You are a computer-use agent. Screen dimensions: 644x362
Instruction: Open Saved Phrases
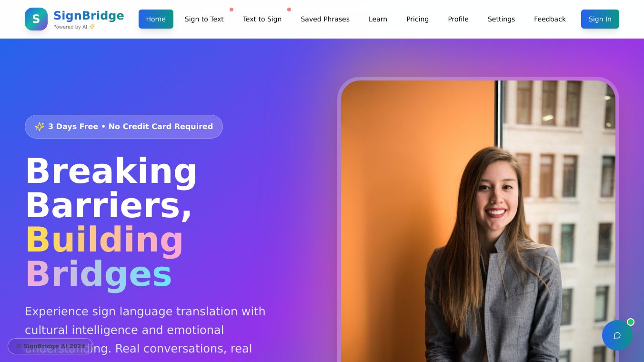click(x=325, y=19)
